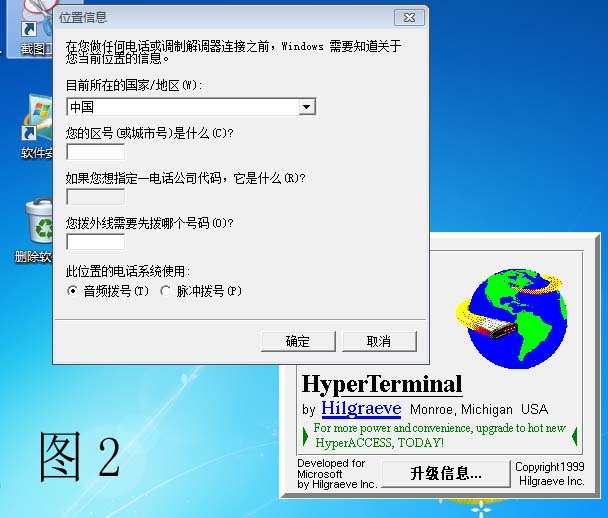Click the 'HyperACCESS, TODAY!' promo text
Viewport: 608px width, 518px height.
coord(380,442)
